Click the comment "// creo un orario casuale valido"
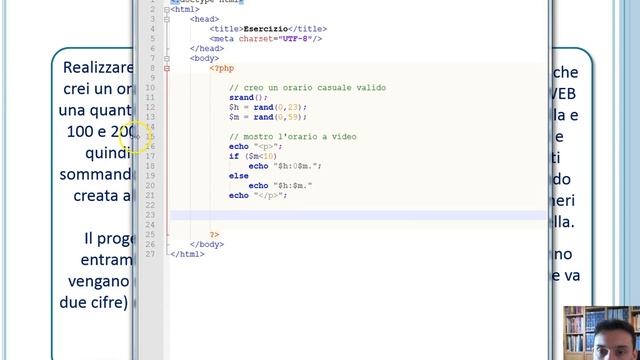Viewport: 640px width, 360px height. [x=307, y=88]
